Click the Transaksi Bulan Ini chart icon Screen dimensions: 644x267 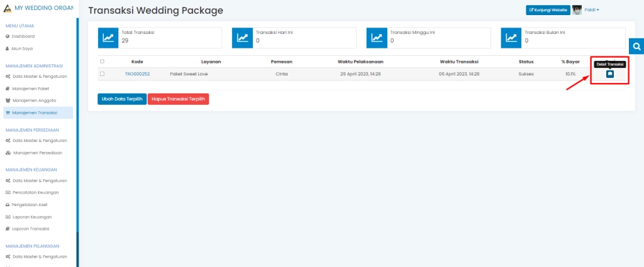(511, 37)
